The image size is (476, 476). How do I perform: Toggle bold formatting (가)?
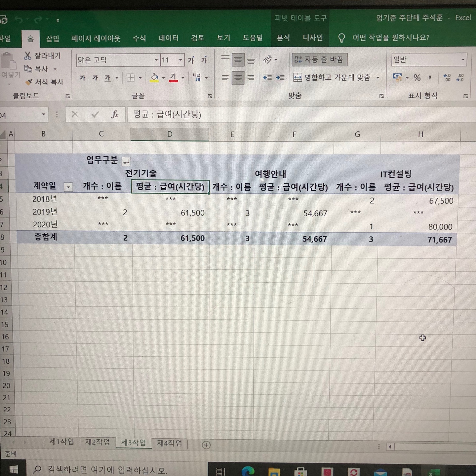tap(83, 78)
